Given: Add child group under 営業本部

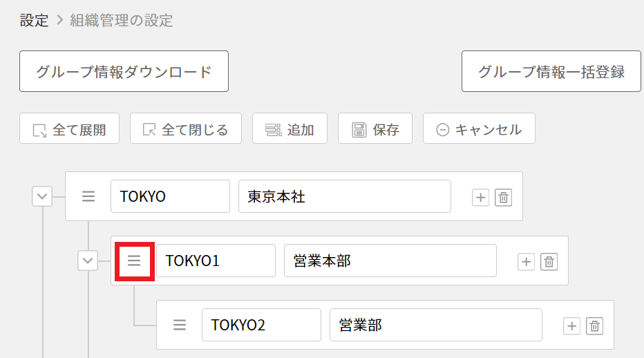Looking at the screenshot, I should [x=526, y=261].
